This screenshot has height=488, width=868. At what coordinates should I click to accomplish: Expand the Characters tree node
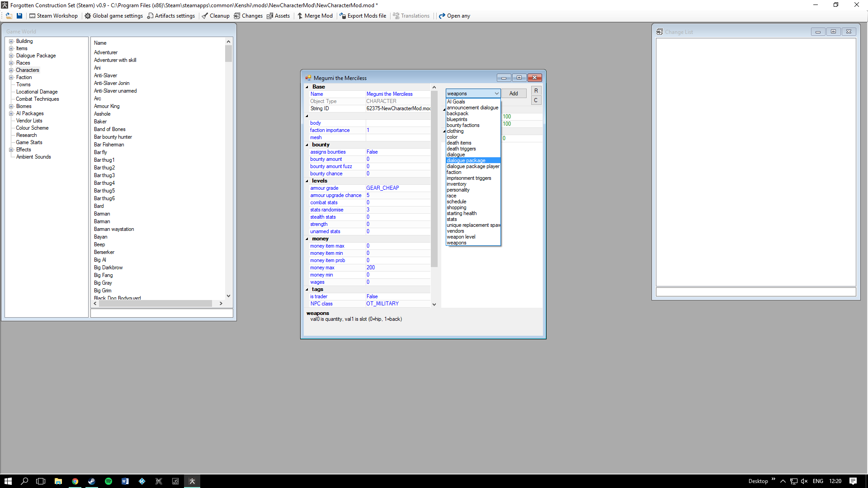(x=11, y=70)
